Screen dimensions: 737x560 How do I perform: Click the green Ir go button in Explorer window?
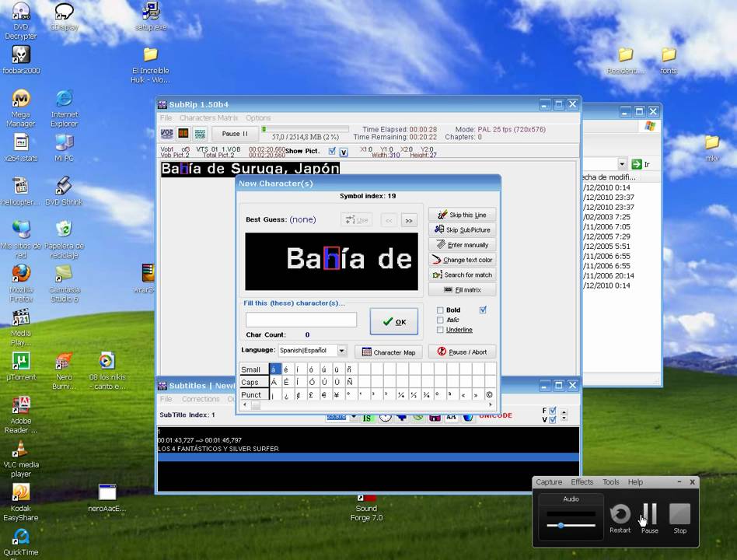pos(641,164)
